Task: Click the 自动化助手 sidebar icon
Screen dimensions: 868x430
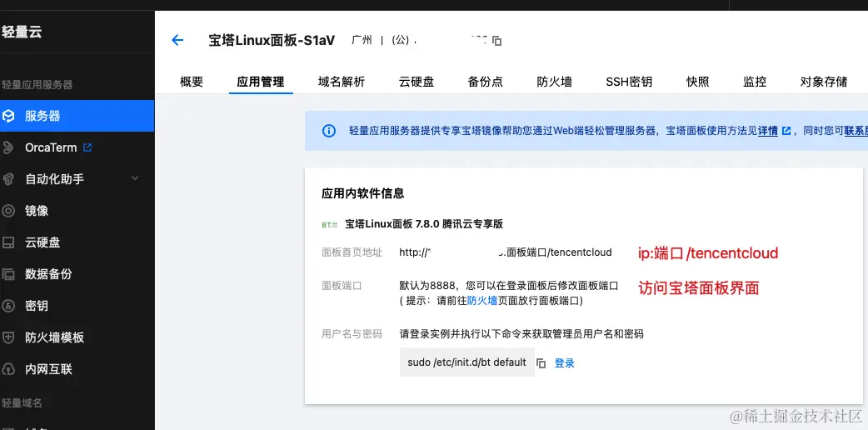Action: [8, 179]
